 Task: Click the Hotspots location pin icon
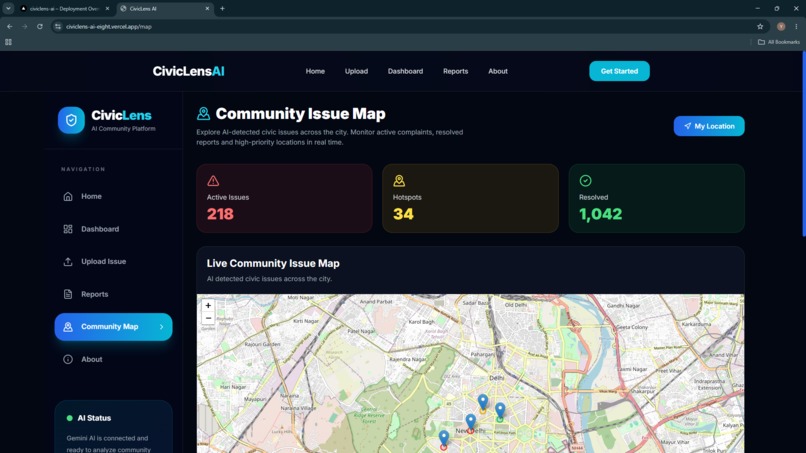point(399,180)
